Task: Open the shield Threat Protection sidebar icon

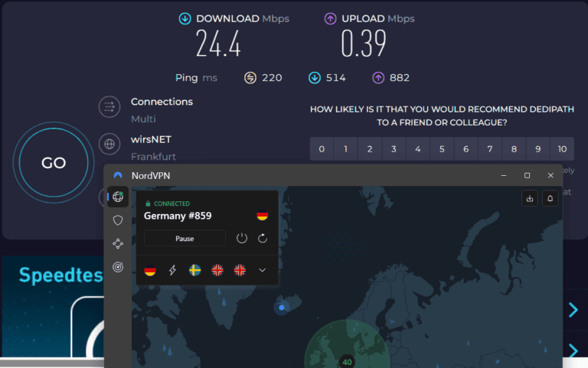Action: (x=117, y=220)
